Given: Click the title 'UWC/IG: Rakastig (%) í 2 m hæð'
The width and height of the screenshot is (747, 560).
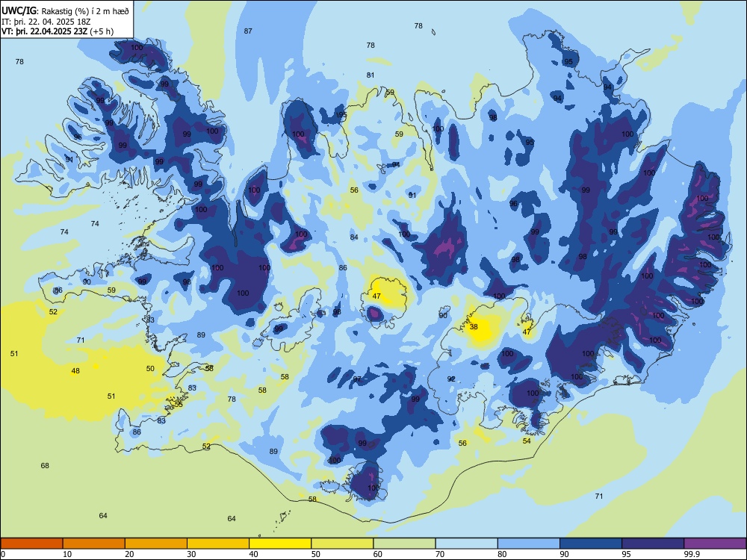Looking at the screenshot, I should 65,11.
